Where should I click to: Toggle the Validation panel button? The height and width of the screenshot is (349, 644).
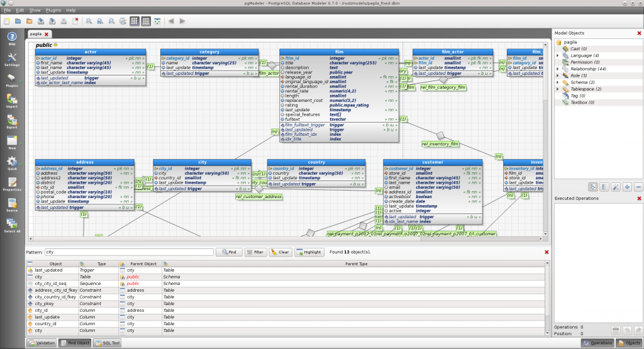click(x=42, y=343)
